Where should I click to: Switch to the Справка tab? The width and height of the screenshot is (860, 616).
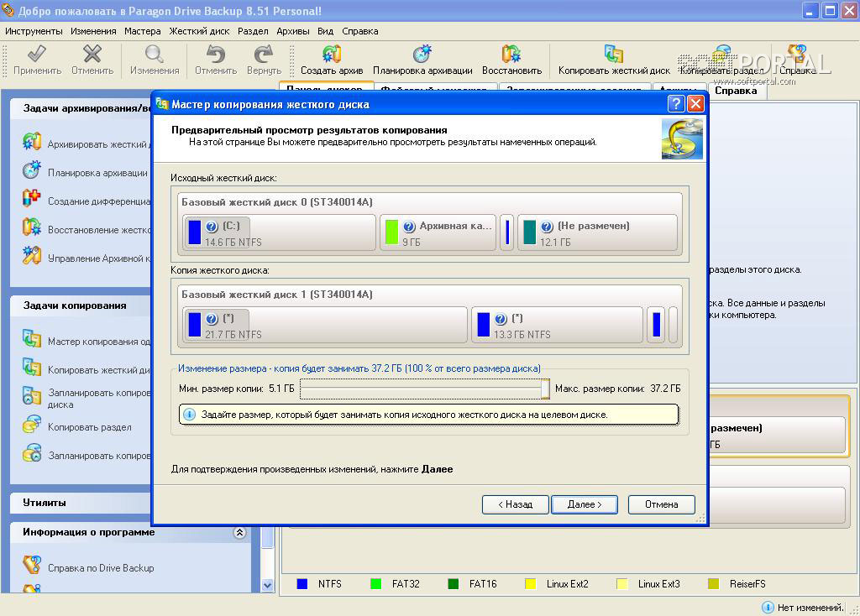click(x=736, y=91)
